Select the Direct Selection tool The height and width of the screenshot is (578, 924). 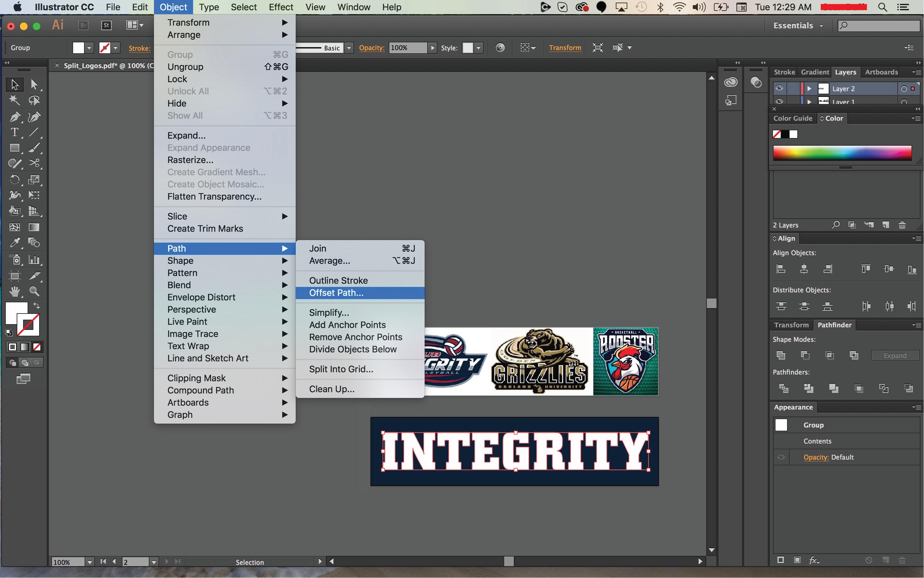pyautogui.click(x=34, y=84)
